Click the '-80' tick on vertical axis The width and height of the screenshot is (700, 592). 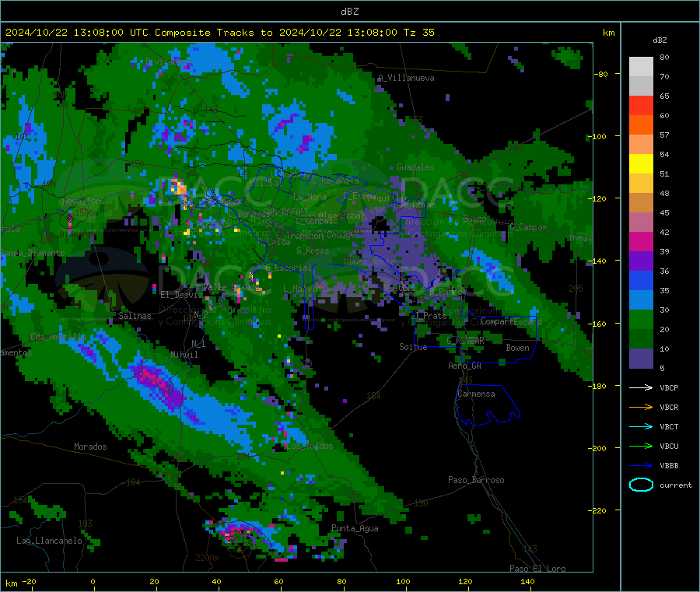600,74
